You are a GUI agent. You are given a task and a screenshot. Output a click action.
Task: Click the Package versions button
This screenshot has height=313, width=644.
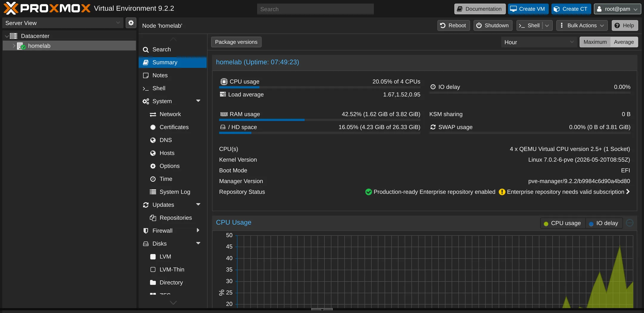[x=236, y=42]
